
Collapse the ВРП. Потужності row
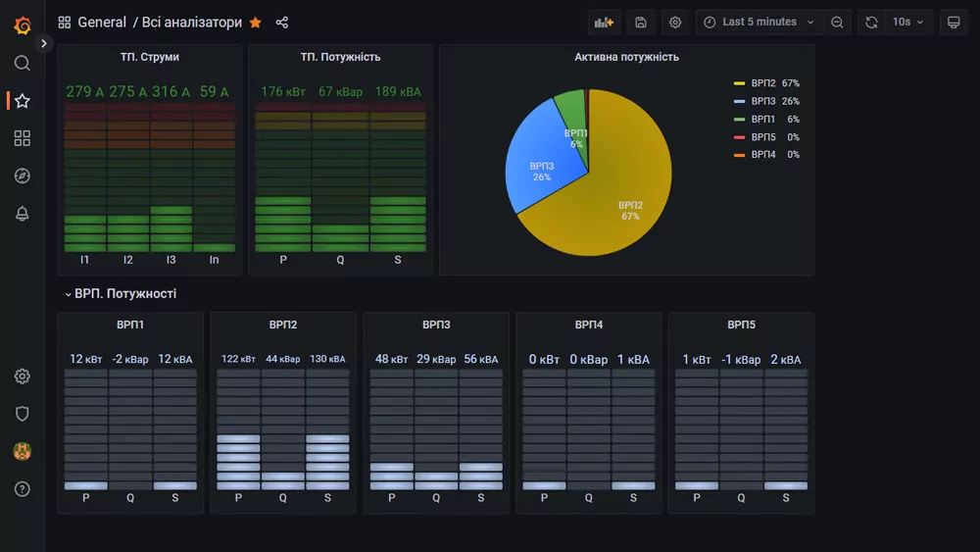[x=121, y=294]
